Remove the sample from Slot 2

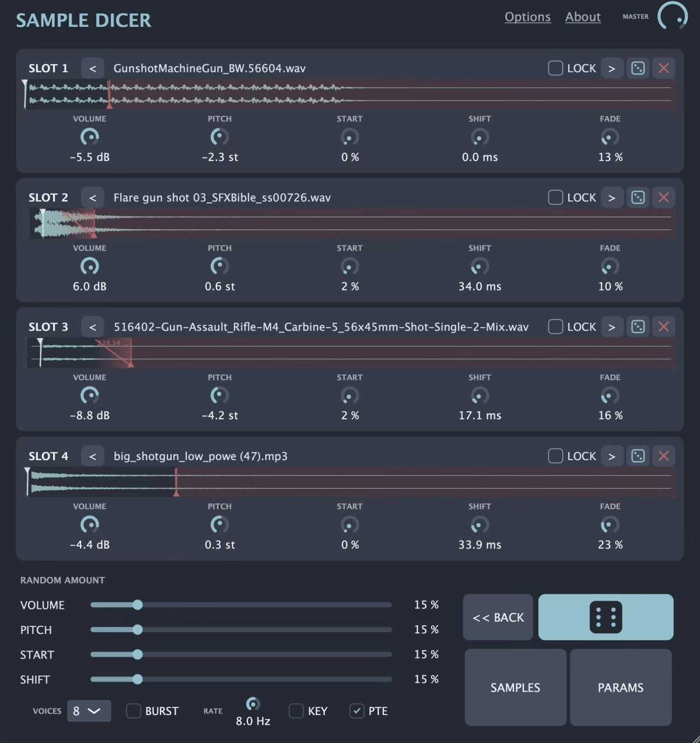click(x=663, y=198)
